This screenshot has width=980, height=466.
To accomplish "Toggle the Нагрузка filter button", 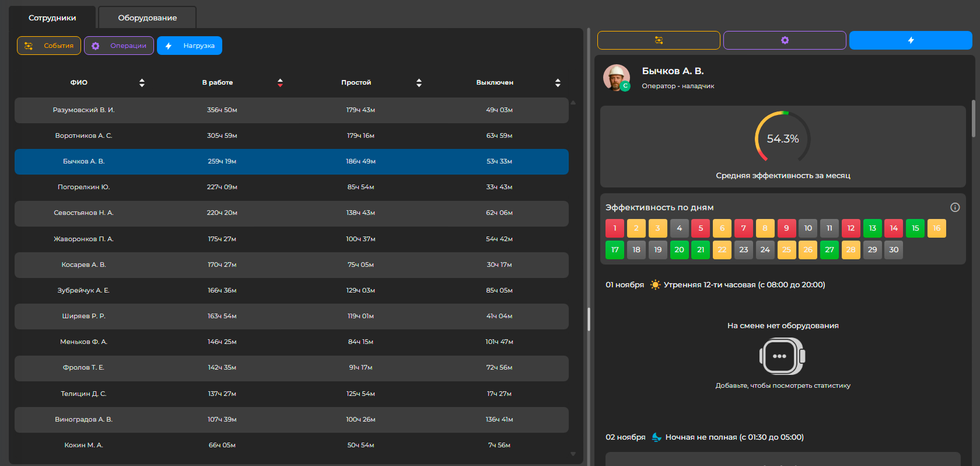I will click(190, 46).
